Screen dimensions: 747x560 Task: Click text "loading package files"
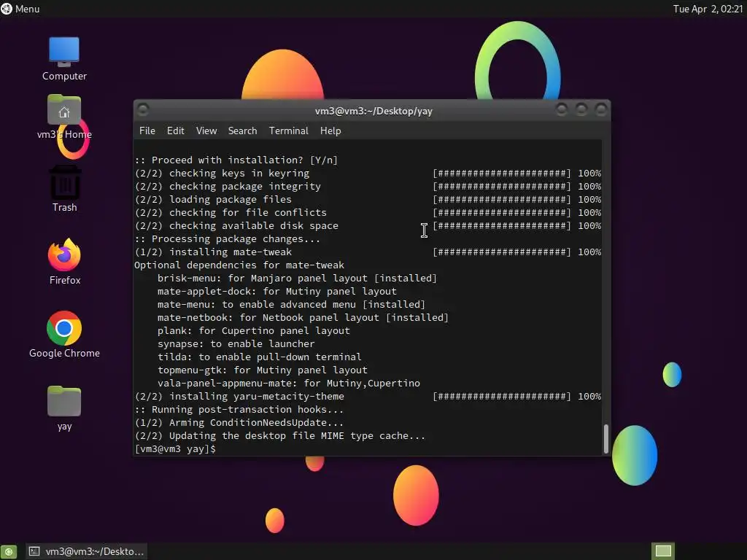[230, 200]
